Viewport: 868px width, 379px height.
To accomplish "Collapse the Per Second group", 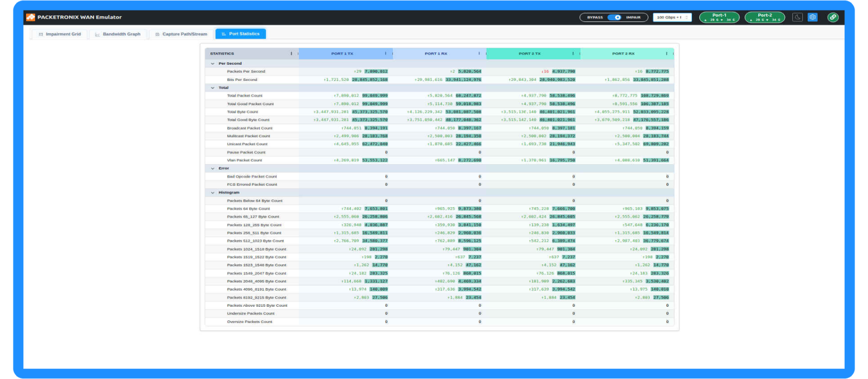I will (212, 64).
